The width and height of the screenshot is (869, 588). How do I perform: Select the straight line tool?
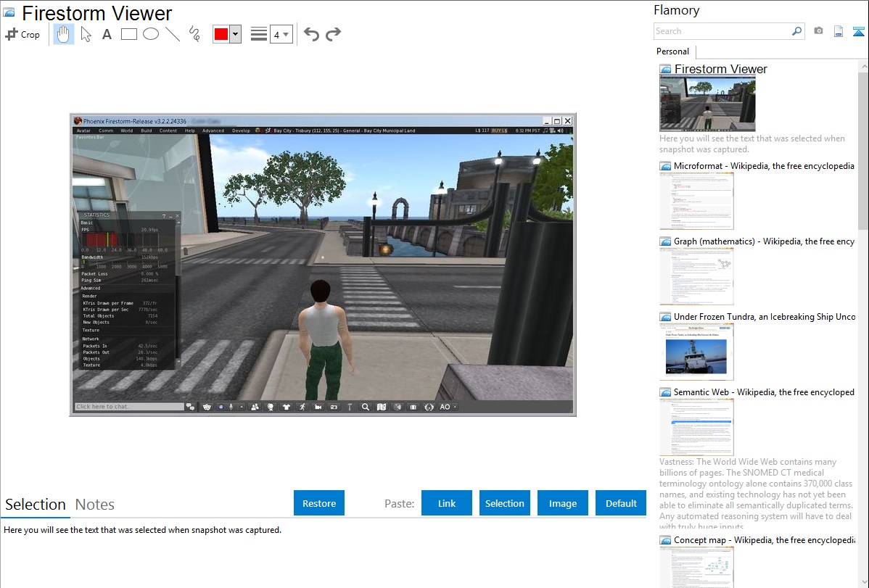coord(173,34)
